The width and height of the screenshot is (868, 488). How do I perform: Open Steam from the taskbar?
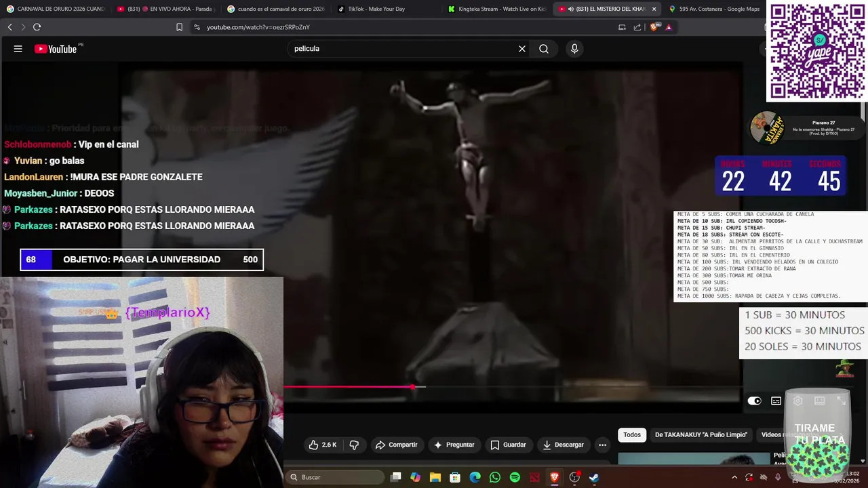pyautogui.click(x=594, y=477)
